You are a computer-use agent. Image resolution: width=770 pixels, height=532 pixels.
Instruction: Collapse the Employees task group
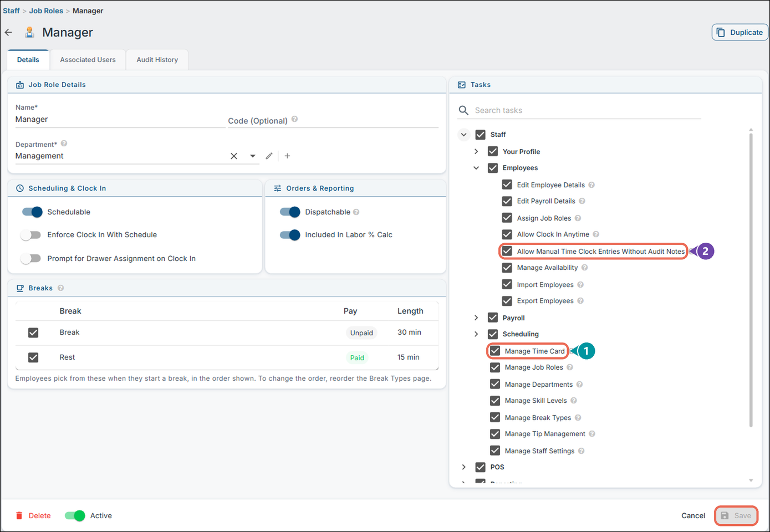[x=476, y=168]
